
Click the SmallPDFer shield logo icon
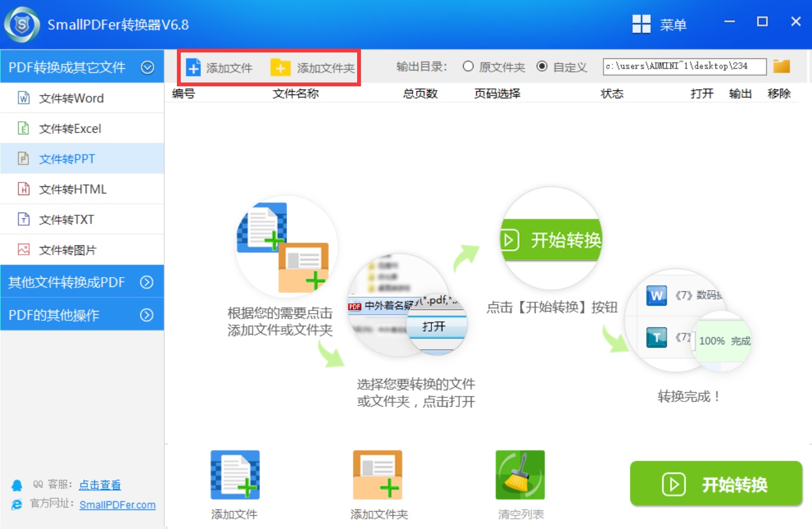pos(22,25)
